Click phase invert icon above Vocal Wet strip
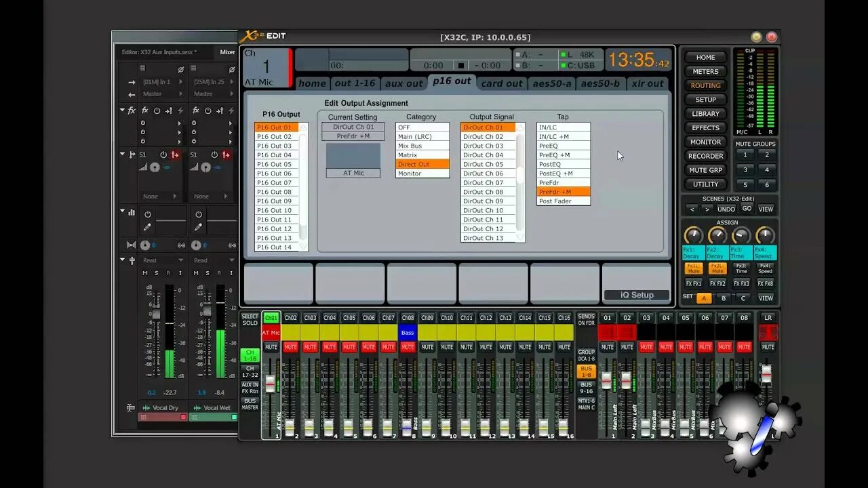The height and width of the screenshot is (488, 868). [x=231, y=69]
